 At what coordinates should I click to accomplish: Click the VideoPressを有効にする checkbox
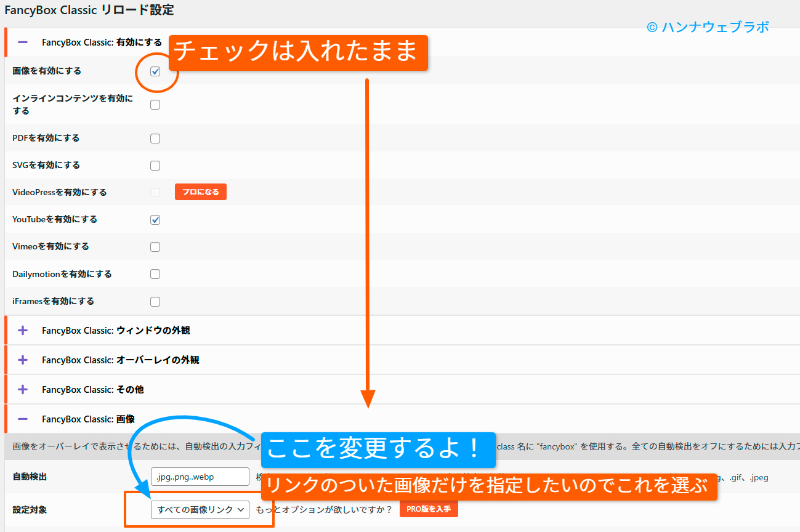pyautogui.click(x=155, y=191)
